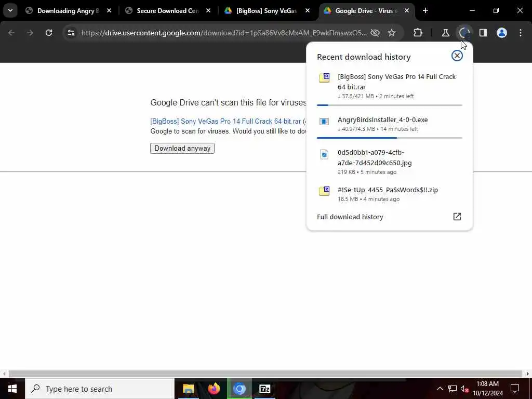This screenshot has height=399, width=532.
Task: Open Firefox from the taskbar
Action: (214, 389)
